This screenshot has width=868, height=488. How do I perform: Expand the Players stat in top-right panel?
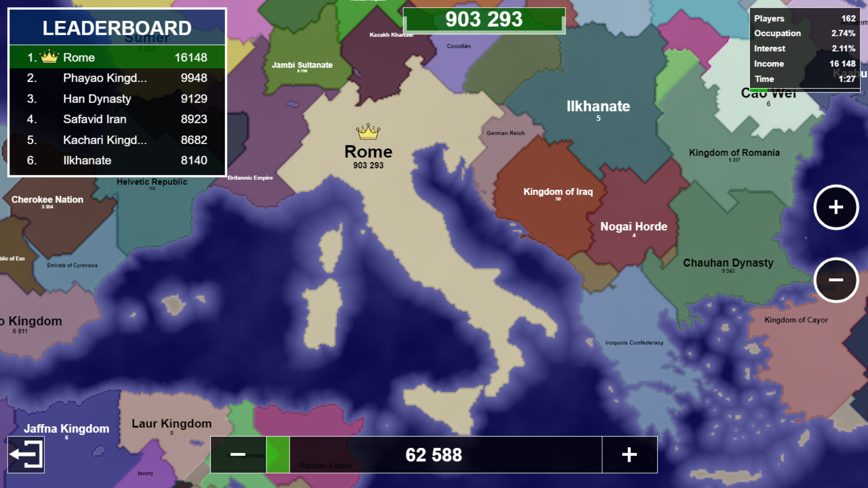804,19
